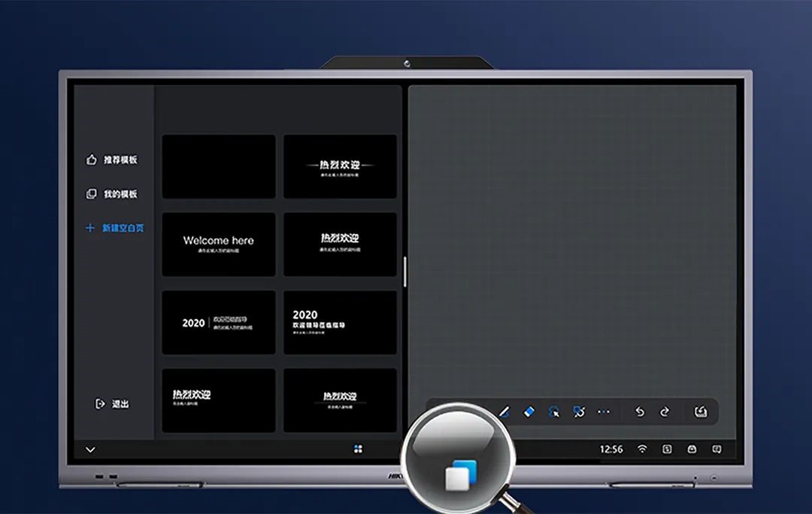The image size is (812, 514).
Task: Select the shape pen tool beside lasso
Action: tap(579, 412)
